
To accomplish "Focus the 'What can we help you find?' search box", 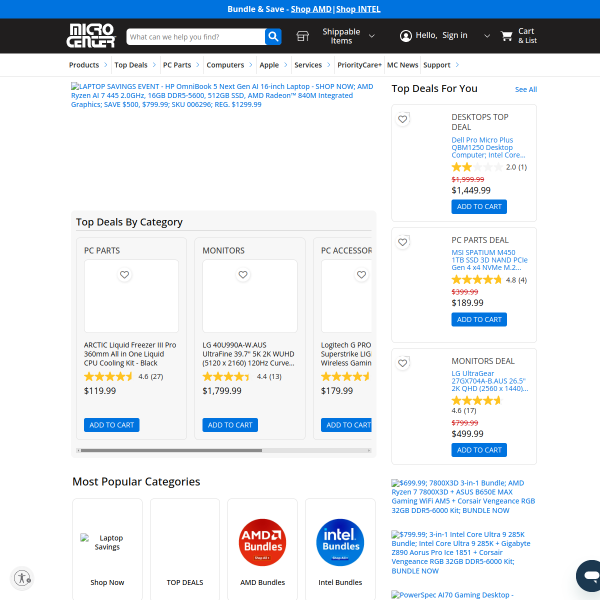I will coord(196,37).
